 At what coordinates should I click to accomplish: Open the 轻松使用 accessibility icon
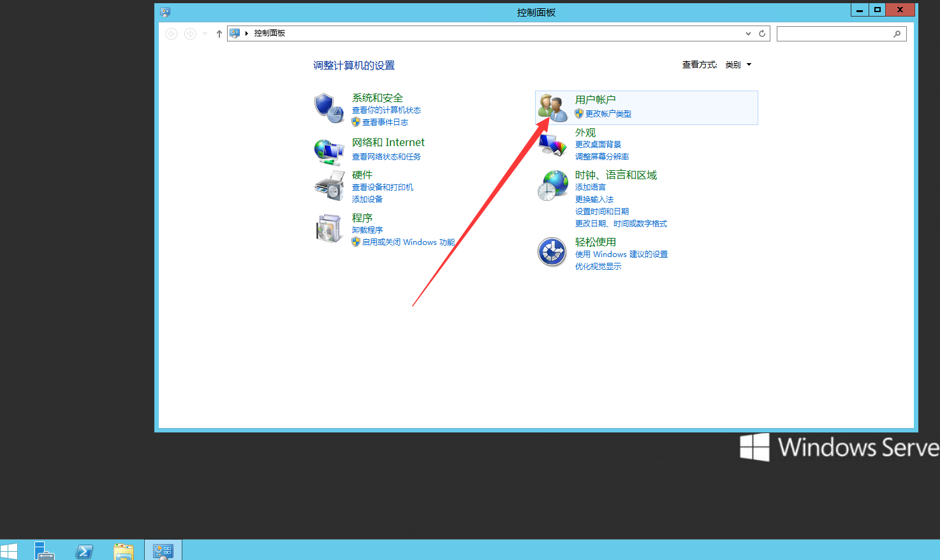552,253
